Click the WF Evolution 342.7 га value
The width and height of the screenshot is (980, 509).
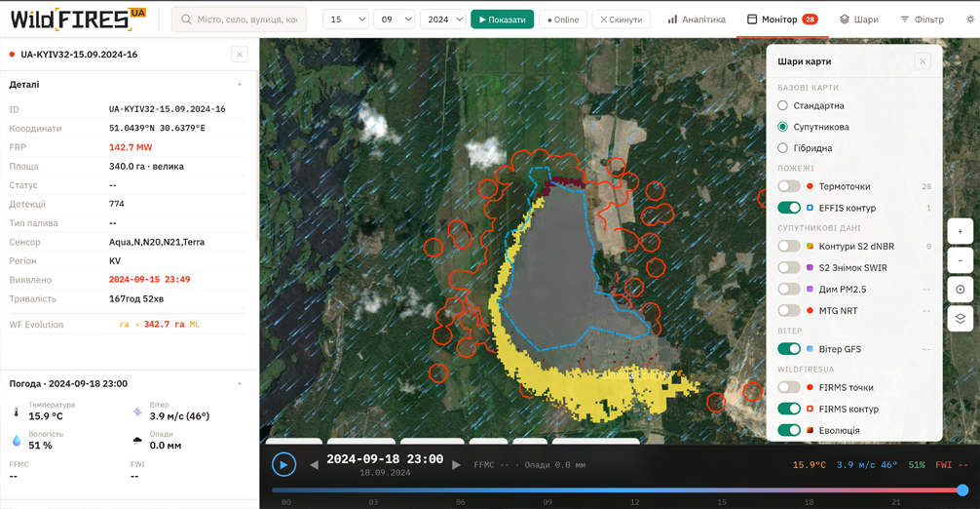[164, 324]
